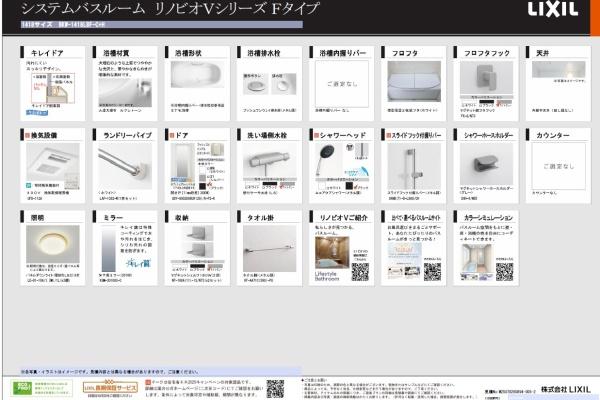Click the LIXIL logo in the header
Image resolution: width=600 pixels, height=400 pixels.
click(x=553, y=9)
